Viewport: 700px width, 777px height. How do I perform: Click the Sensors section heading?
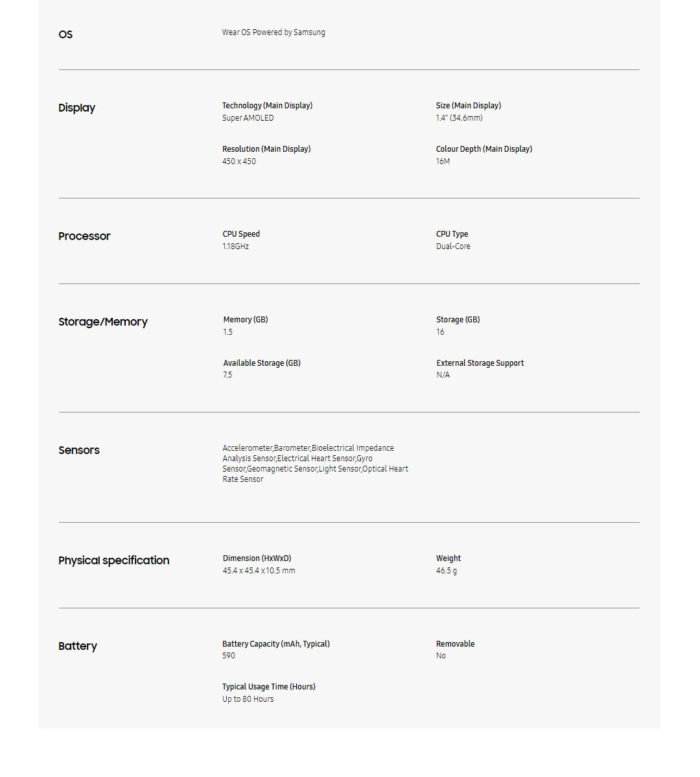tap(79, 450)
